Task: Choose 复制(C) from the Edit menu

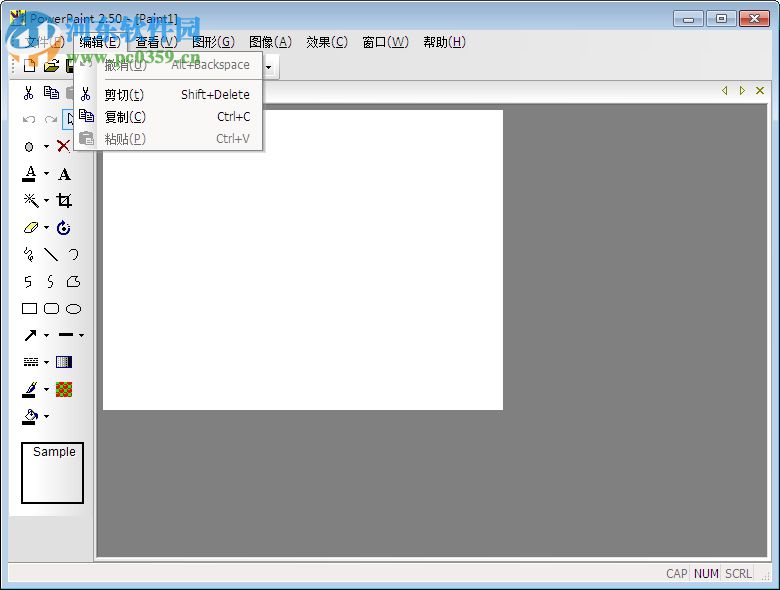Action: (168, 117)
